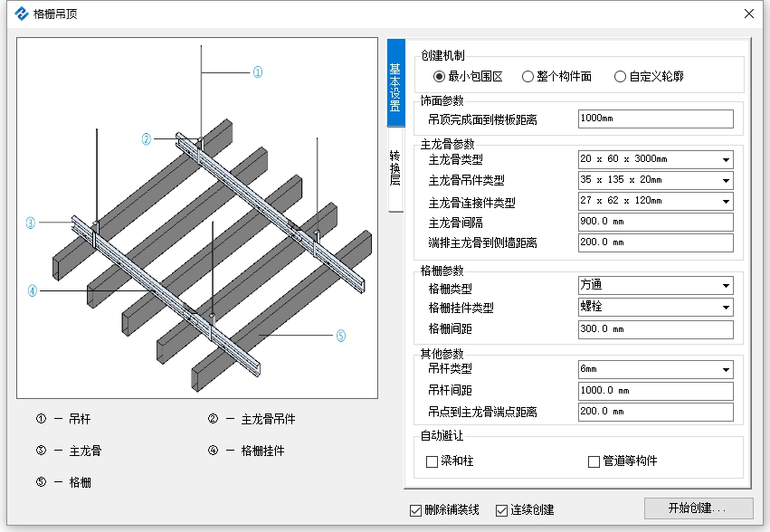Image resolution: width=770 pixels, height=532 pixels.
Task: Expand the 吊杆类型 dropdown with 6mm
Action: coord(656,369)
